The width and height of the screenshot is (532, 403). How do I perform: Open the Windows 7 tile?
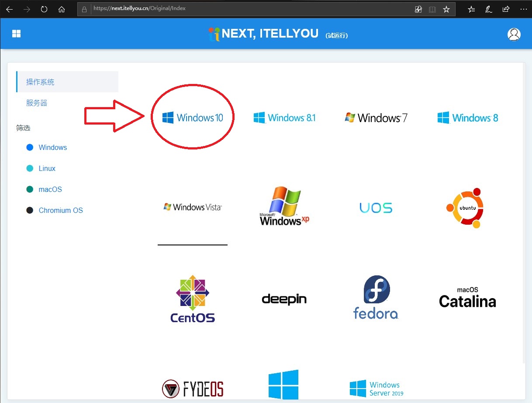(x=376, y=118)
